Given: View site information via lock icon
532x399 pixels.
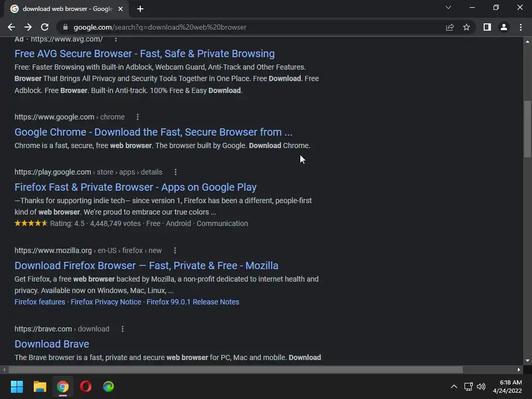Looking at the screenshot, I should [x=65, y=27].
